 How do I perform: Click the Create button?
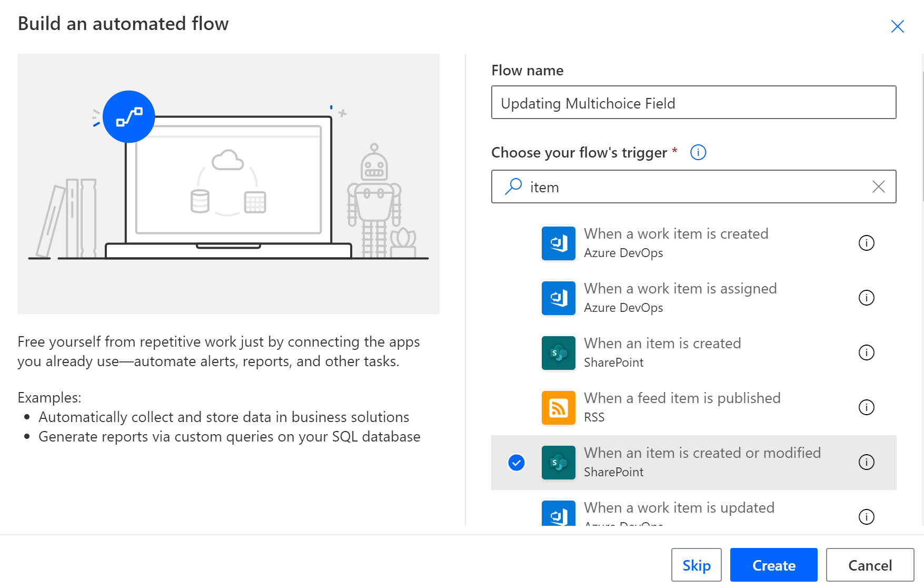click(773, 565)
